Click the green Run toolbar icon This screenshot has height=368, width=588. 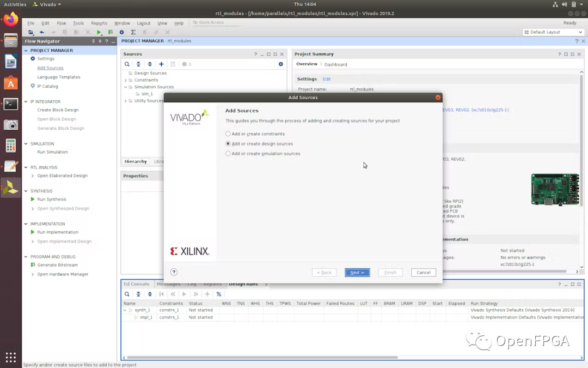(x=99, y=32)
